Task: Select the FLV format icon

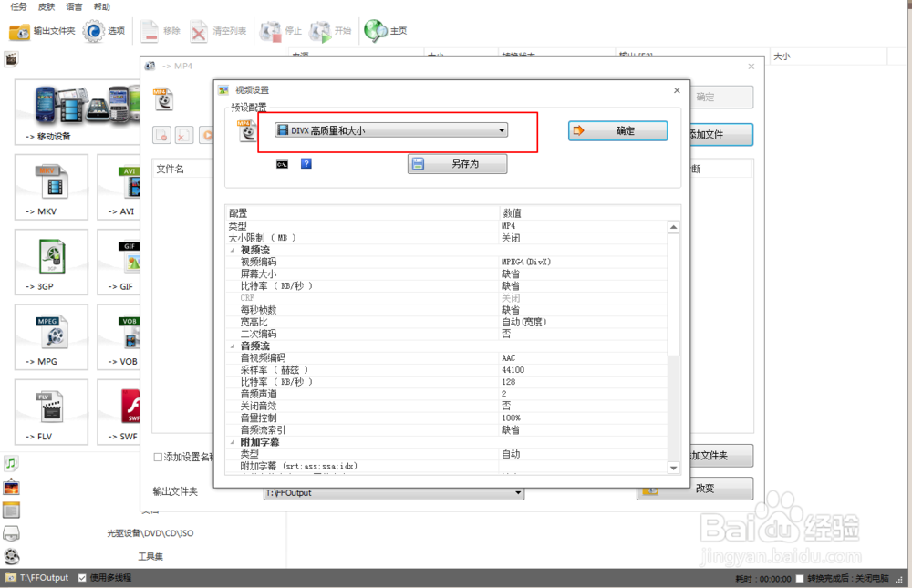Action: [51, 412]
